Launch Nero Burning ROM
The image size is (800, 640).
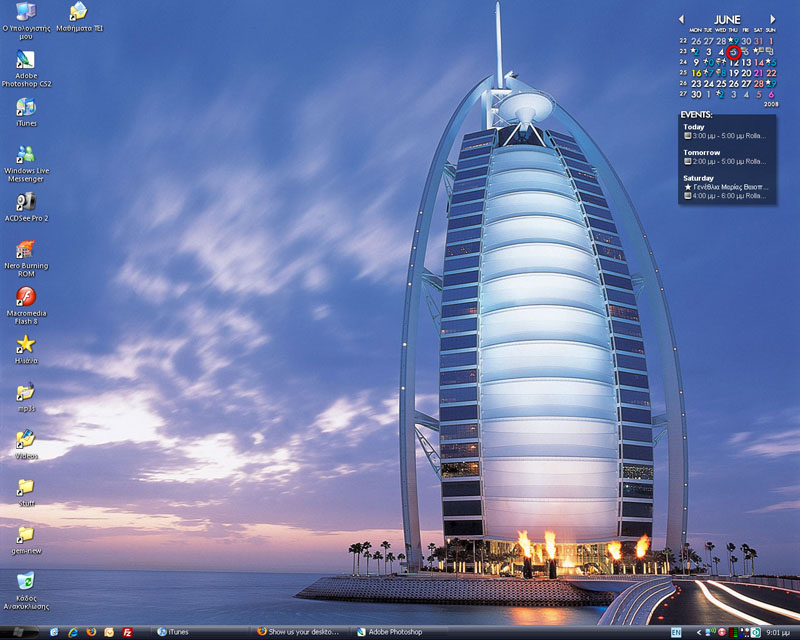pos(26,250)
